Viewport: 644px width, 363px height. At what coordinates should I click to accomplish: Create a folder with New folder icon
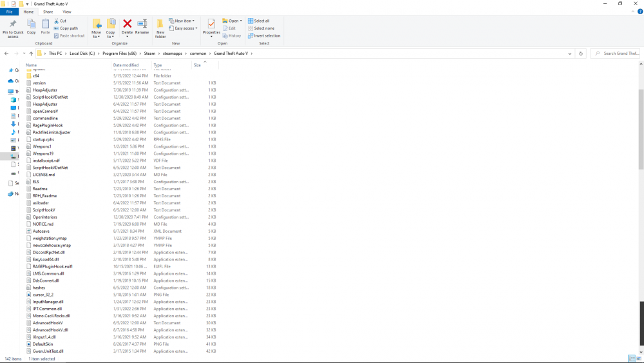160,25
